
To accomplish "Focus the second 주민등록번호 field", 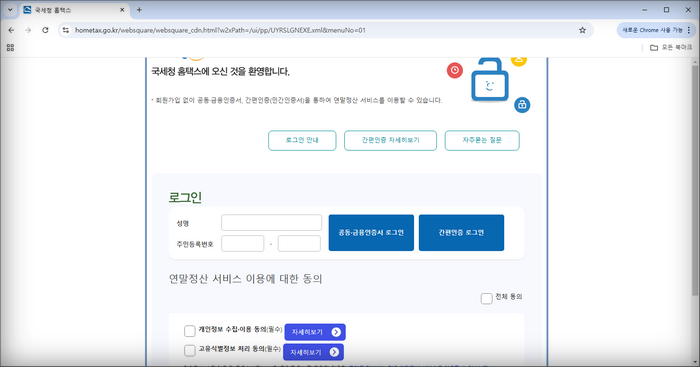I will [299, 244].
